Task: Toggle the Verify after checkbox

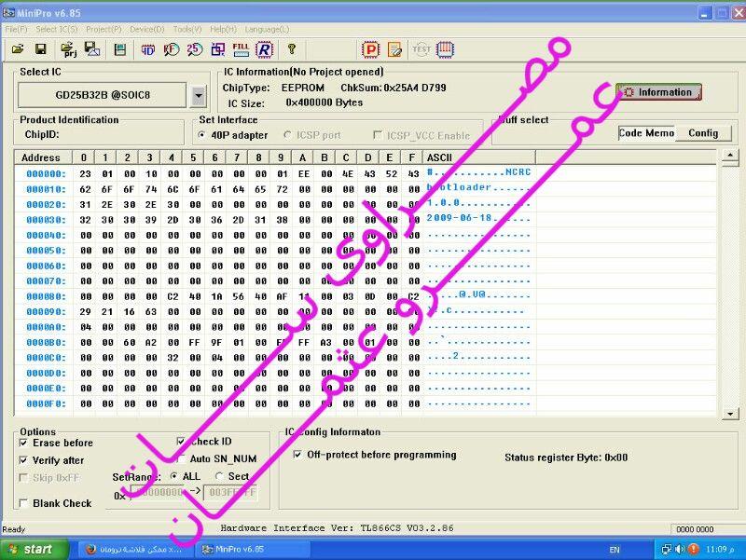Action: click(23, 460)
